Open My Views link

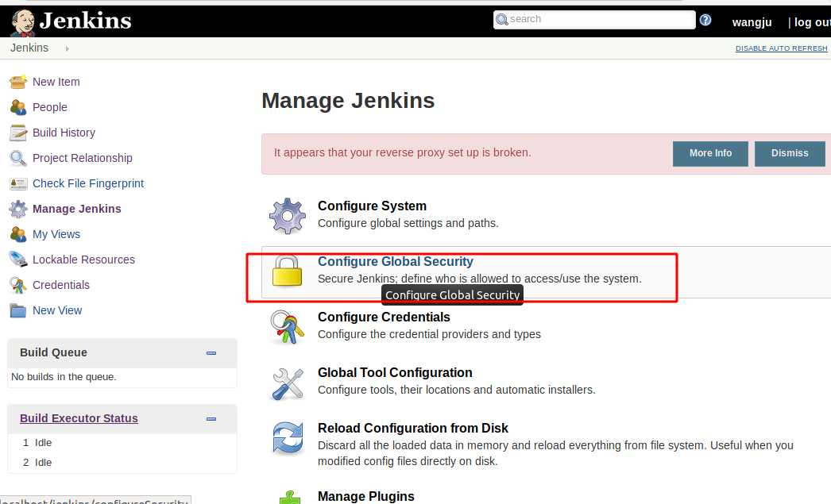56,234
